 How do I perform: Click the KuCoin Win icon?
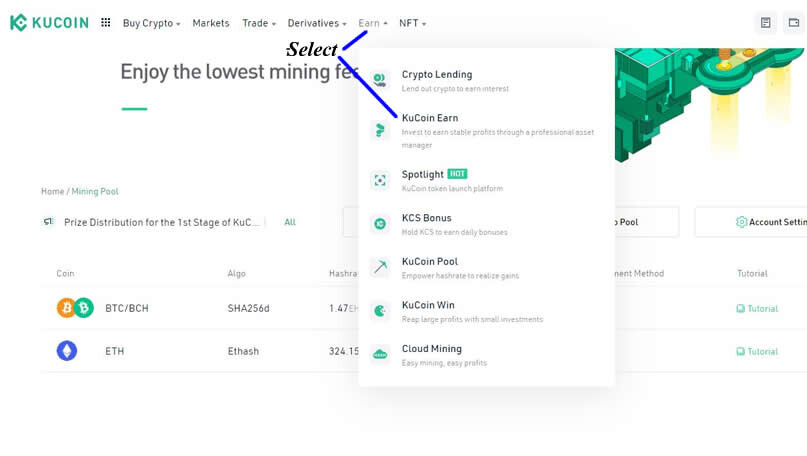pyautogui.click(x=380, y=311)
